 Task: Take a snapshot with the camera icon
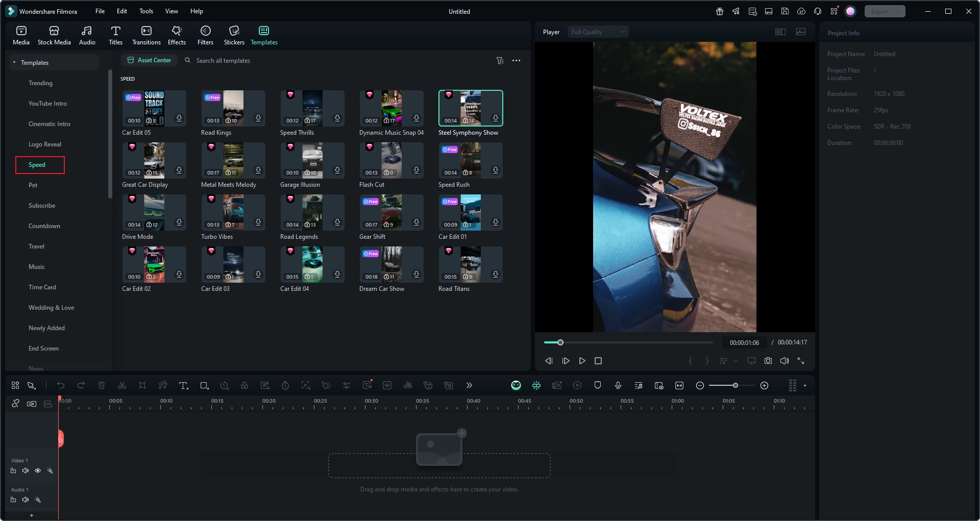768,361
